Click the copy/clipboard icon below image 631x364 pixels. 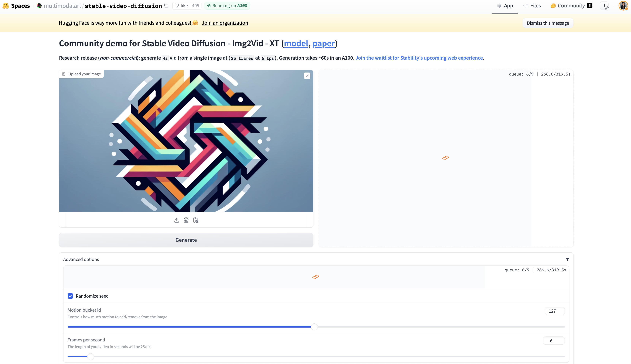pos(196,220)
